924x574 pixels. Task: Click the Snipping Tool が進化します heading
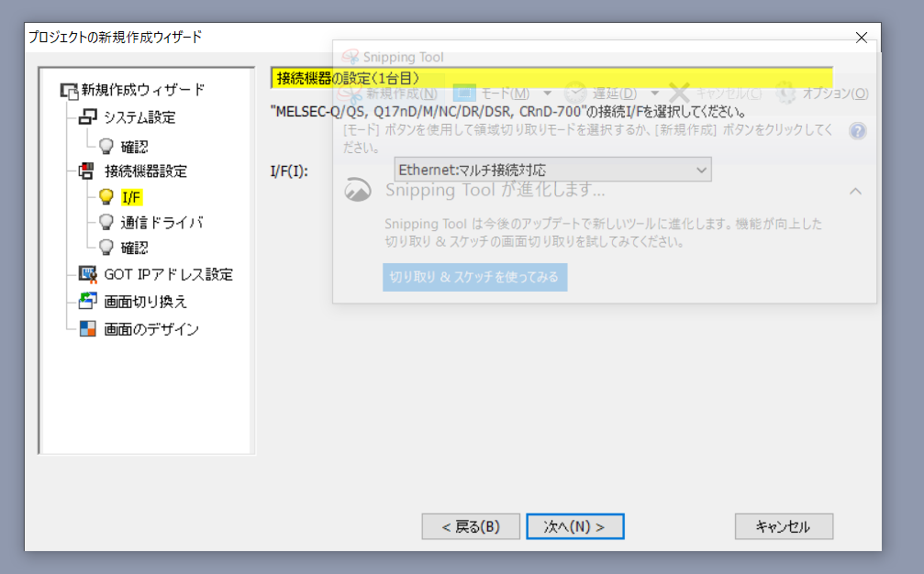tap(495, 190)
